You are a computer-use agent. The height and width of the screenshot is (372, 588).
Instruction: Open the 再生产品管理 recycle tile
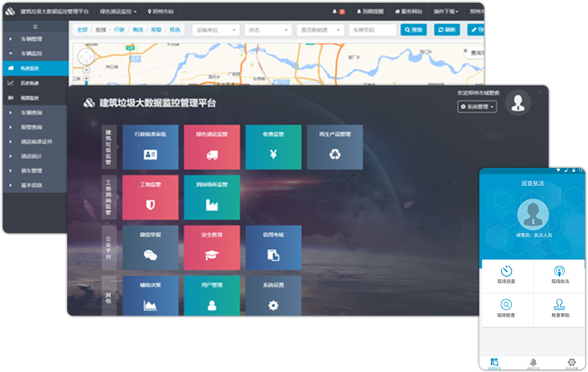[335, 147]
